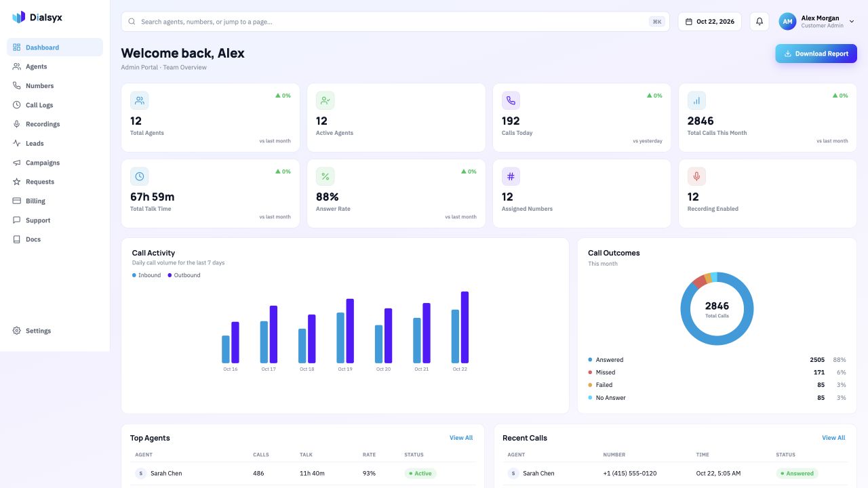The image size is (868, 488).
Task: Click '+1 (415) 555-0120' in Recent Calls
Action: click(630, 473)
